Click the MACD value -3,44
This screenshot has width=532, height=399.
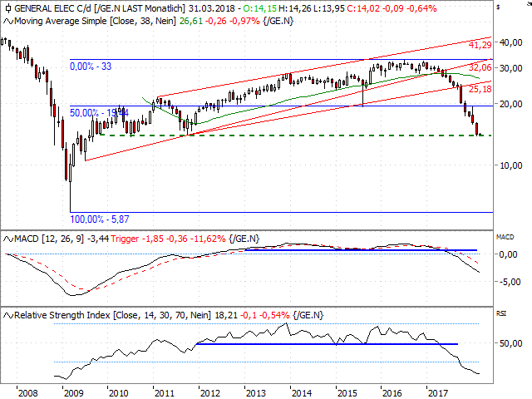tap(98, 239)
